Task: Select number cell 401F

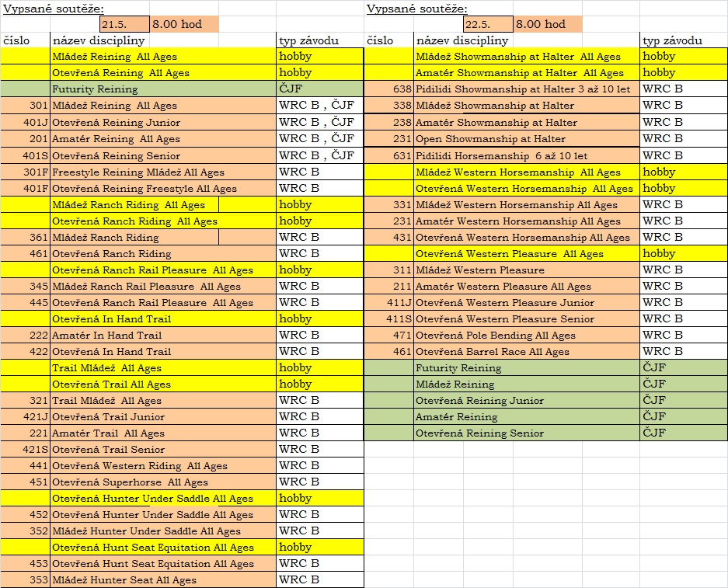Action: (x=26, y=188)
